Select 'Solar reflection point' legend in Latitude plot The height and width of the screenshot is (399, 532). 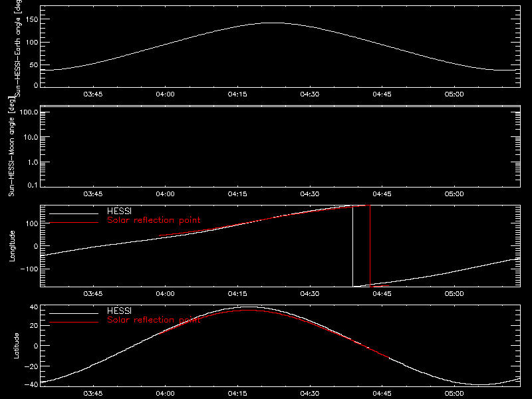pos(154,320)
